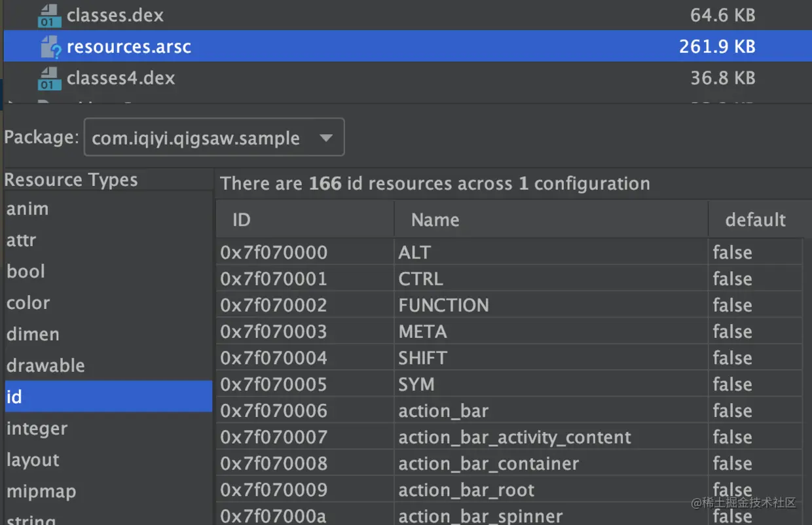
Task: Open the Package dropdown arrow
Action: (x=325, y=138)
